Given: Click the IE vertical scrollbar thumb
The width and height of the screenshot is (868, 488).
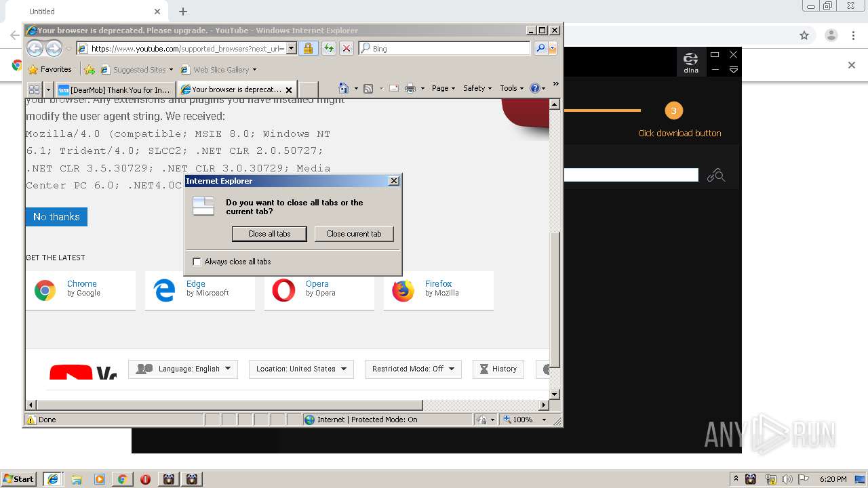Looking at the screenshot, I should 555,300.
